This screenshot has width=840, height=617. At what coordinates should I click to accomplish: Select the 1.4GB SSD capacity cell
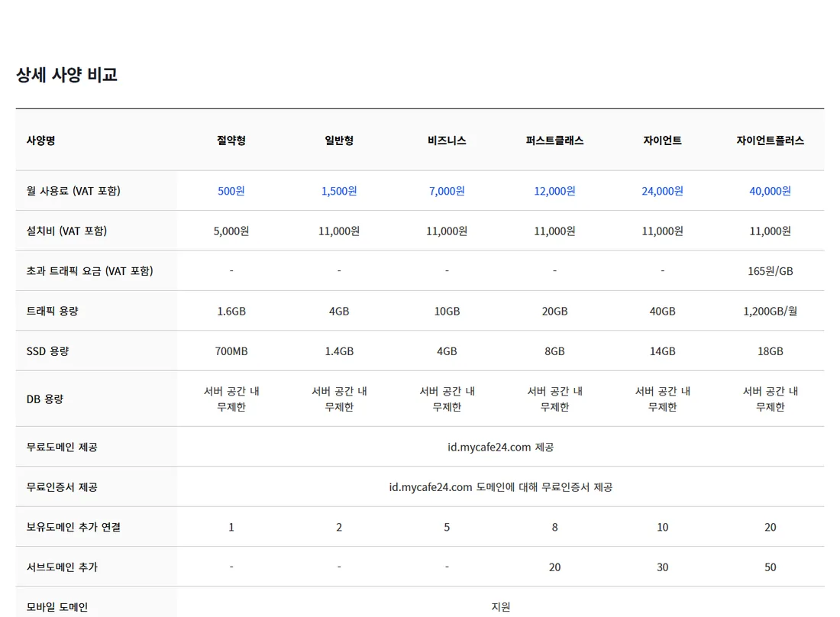[x=339, y=351]
